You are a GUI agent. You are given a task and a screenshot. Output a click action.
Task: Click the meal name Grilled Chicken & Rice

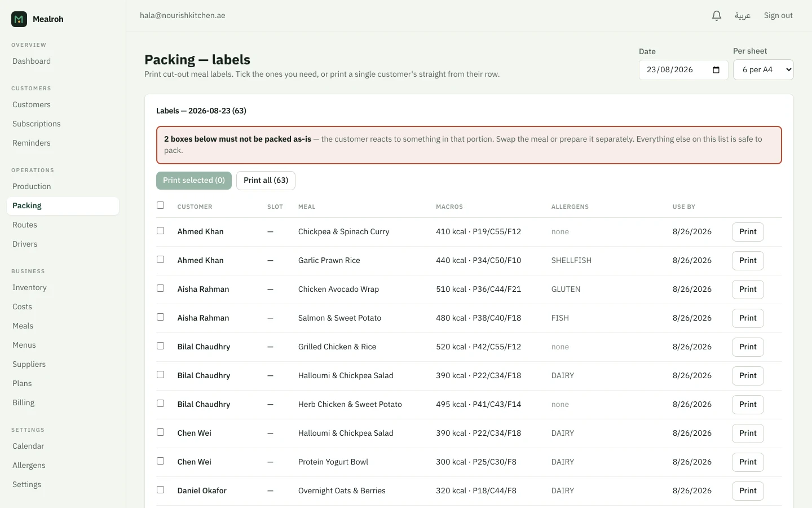[337, 347]
